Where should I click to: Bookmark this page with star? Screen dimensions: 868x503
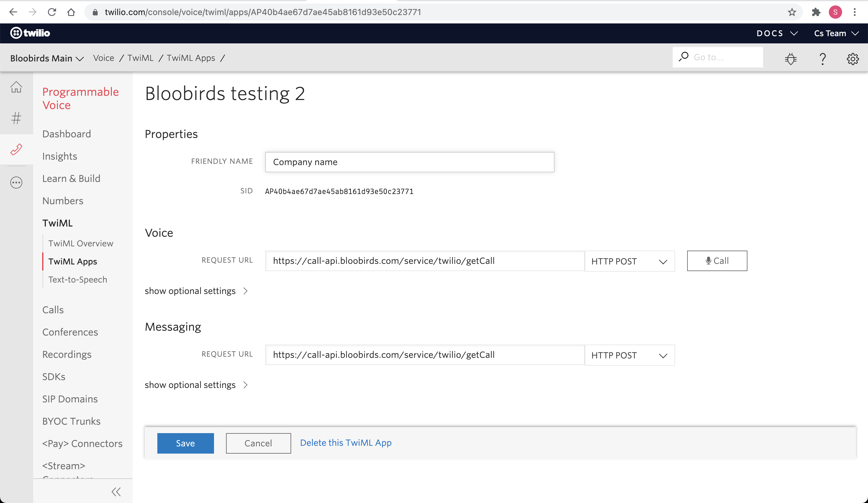(x=792, y=12)
